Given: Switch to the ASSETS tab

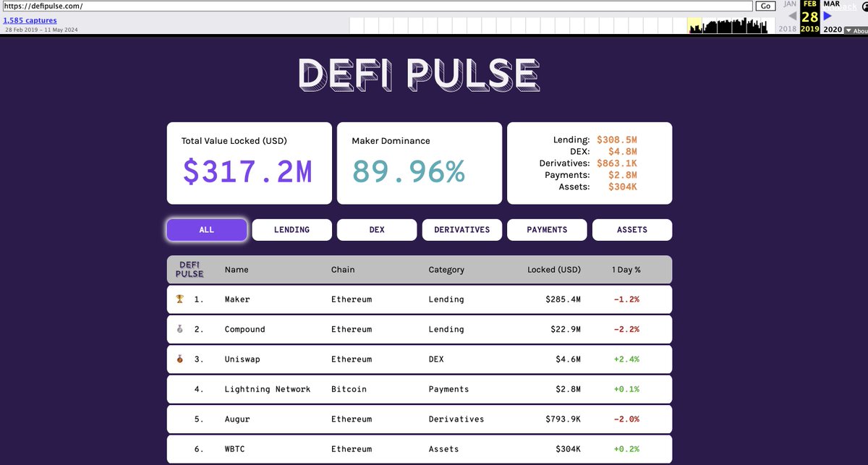Looking at the screenshot, I should (632, 230).
